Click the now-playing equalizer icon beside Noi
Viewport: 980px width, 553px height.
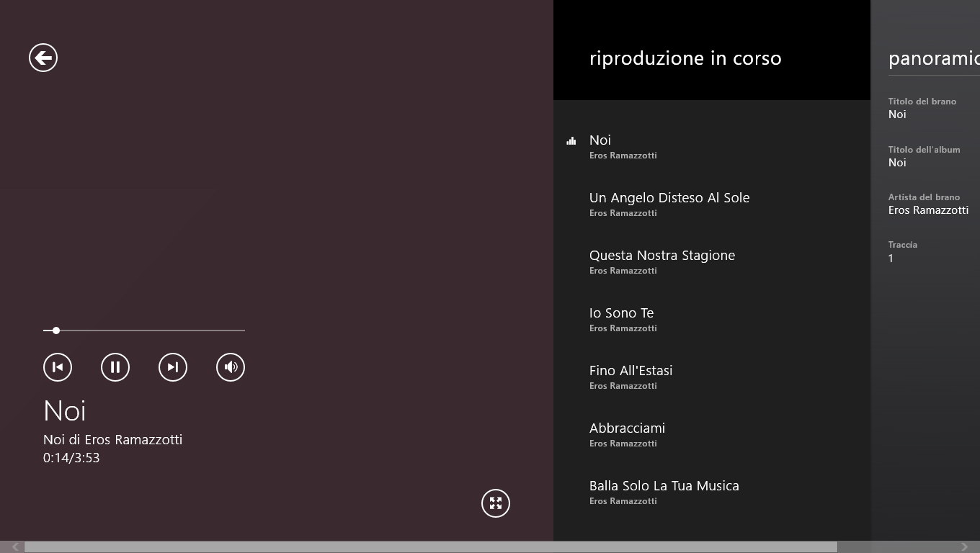[571, 141]
